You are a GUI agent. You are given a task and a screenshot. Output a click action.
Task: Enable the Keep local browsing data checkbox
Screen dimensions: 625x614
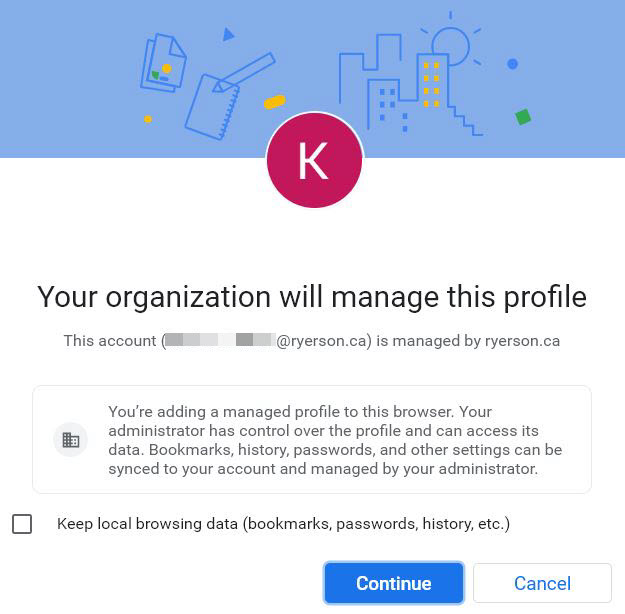point(22,524)
